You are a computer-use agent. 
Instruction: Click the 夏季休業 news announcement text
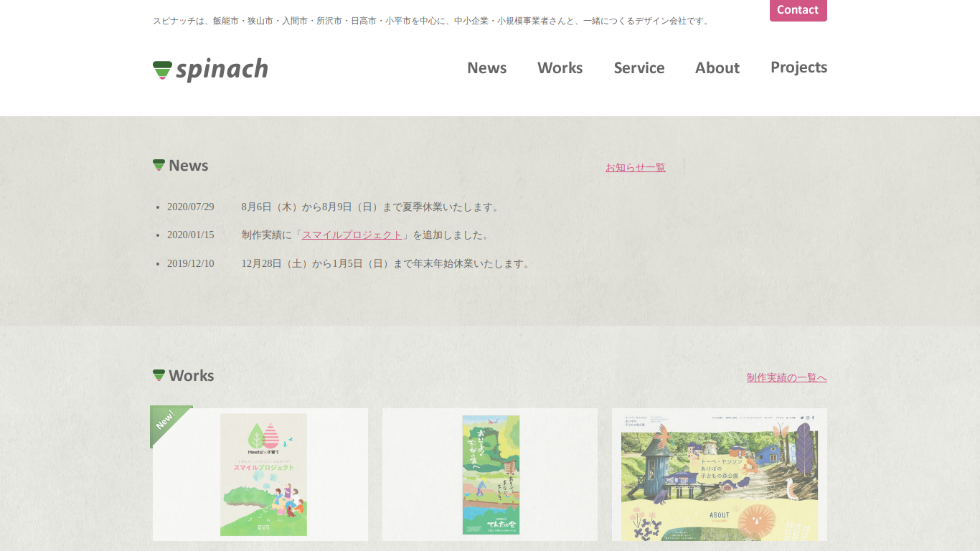(372, 207)
